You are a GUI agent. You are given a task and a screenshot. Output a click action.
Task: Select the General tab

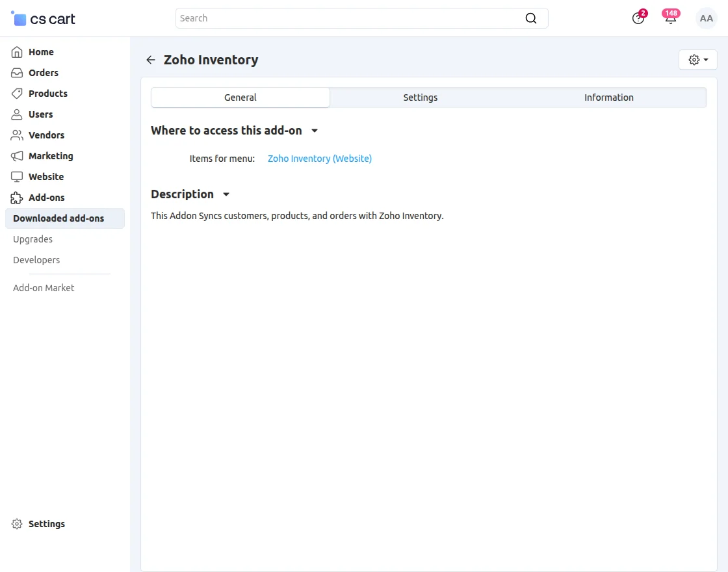240,97
